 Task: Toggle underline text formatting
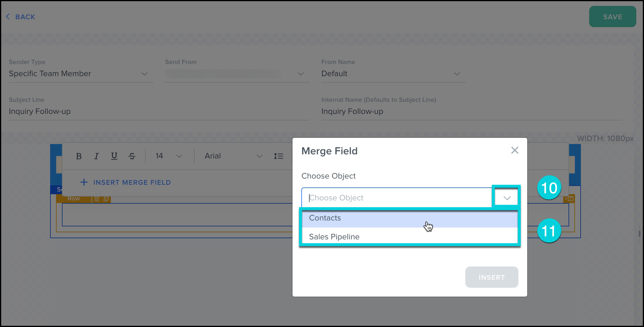pos(114,156)
